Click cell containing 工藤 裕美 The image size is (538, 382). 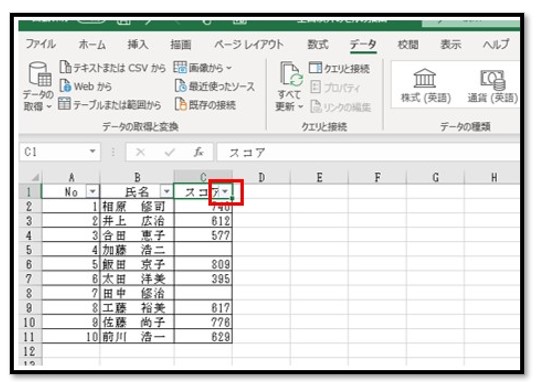click(137, 308)
